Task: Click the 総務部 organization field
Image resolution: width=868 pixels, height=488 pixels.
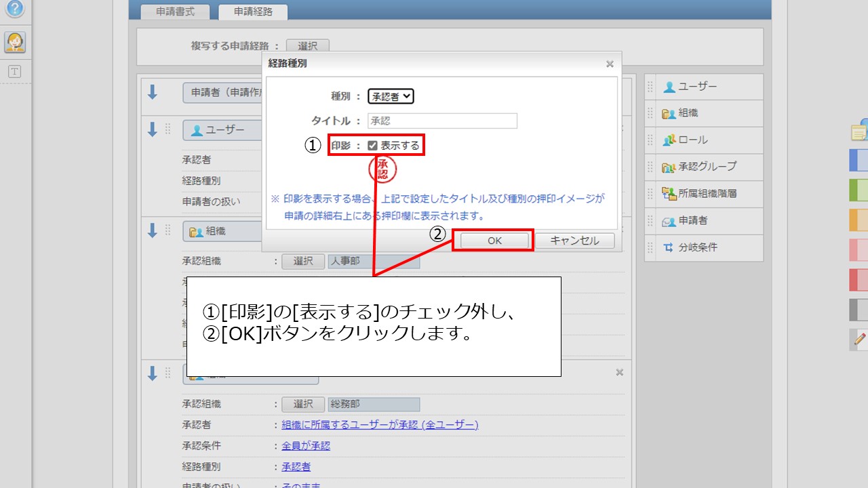Action: [x=374, y=404]
